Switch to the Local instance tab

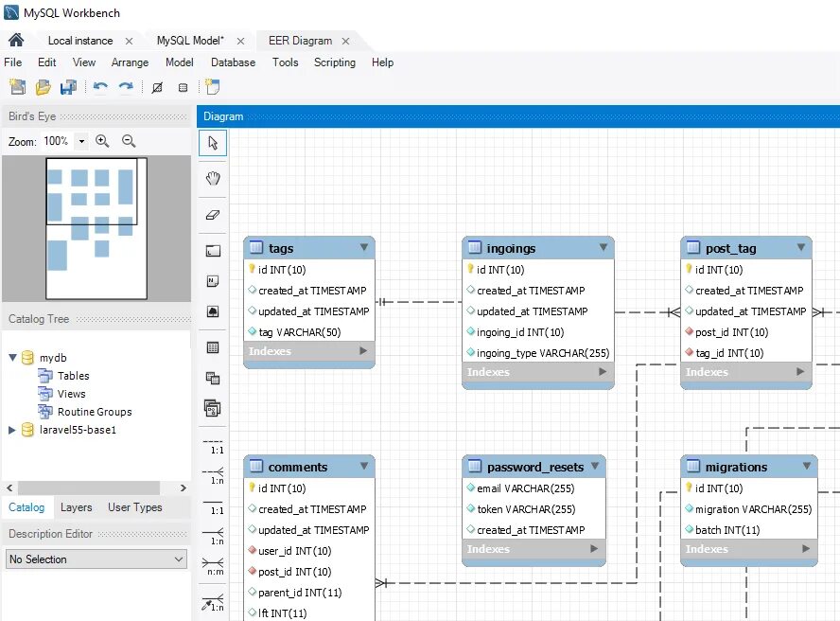(80, 41)
